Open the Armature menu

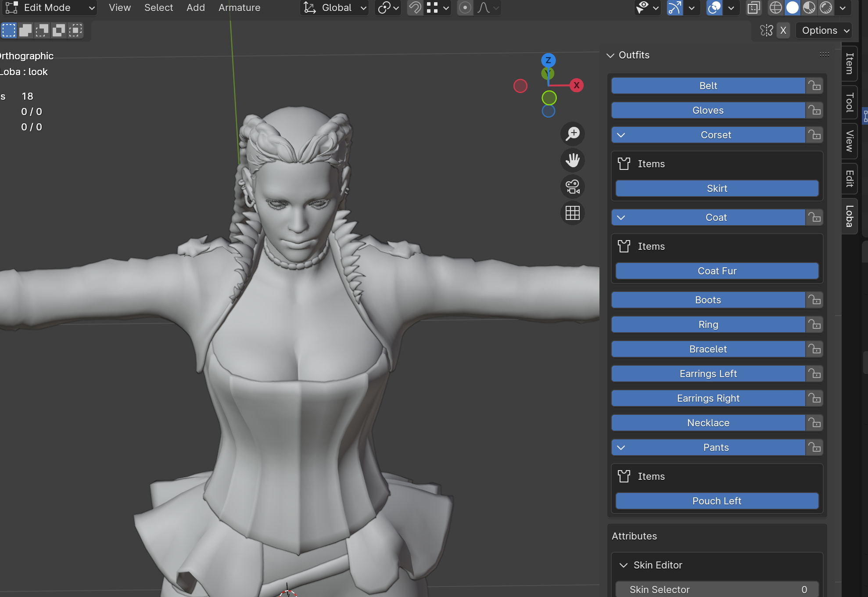point(239,7)
